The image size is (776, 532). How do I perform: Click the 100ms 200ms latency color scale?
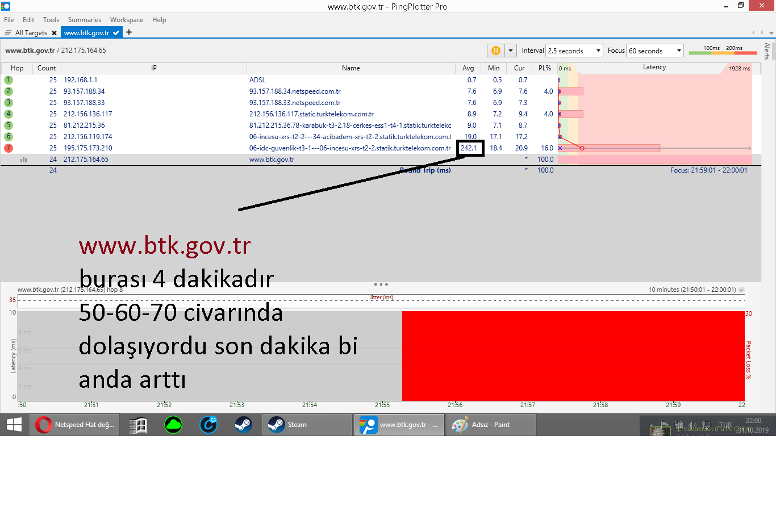pyautogui.click(x=723, y=50)
